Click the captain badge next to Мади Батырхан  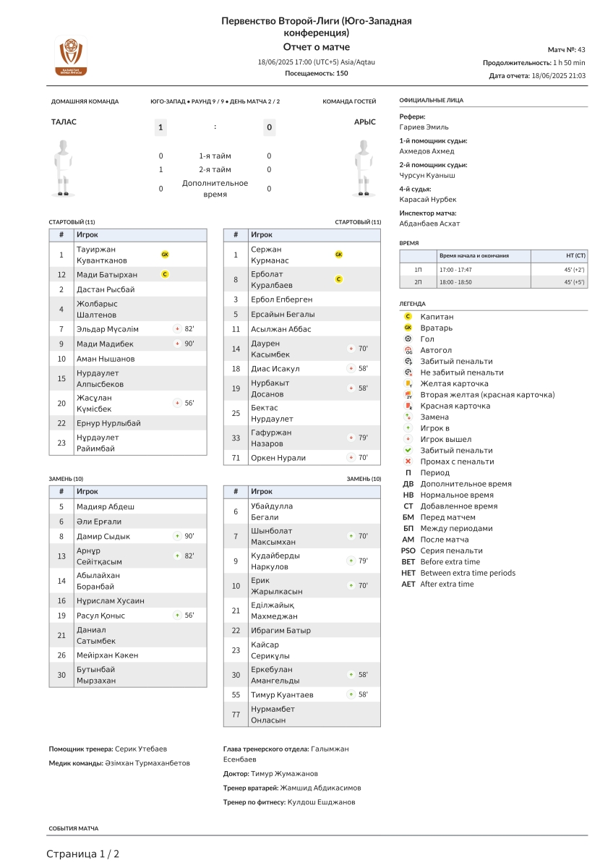[x=165, y=275]
